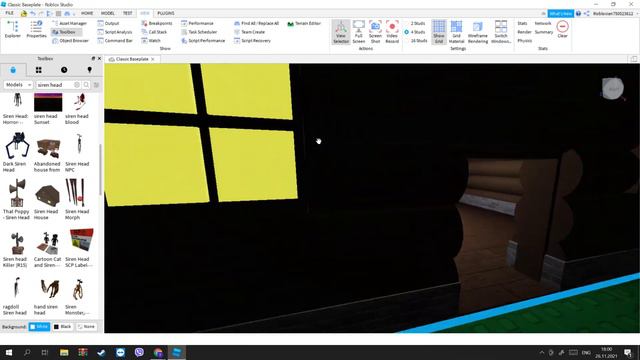Open the Asset Manager window
This screenshot has width=640, height=360.
pyautogui.click(x=69, y=23)
